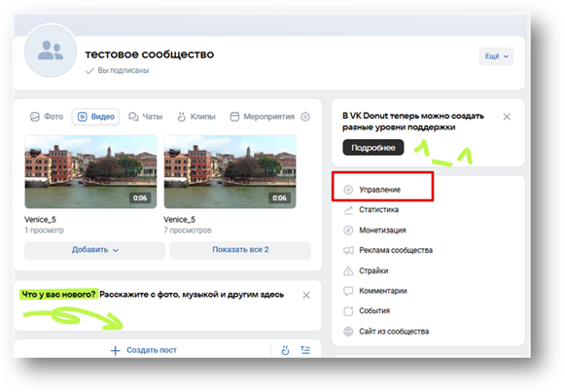The height and width of the screenshot is (392, 565).
Task: Click the article list icon near Создать пост
Action: (305, 350)
